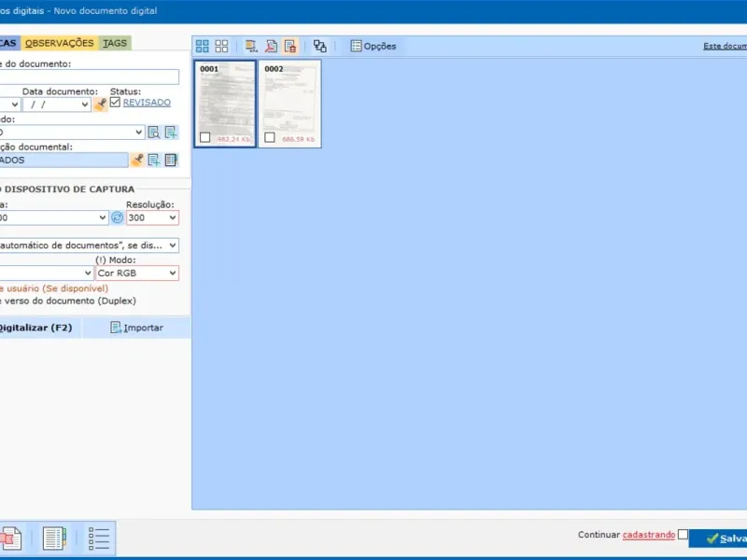Image resolution: width=747 pixels, height=560 pixels.
Task: Clear Data documento with the broom icon
Action: coord(100,104)
